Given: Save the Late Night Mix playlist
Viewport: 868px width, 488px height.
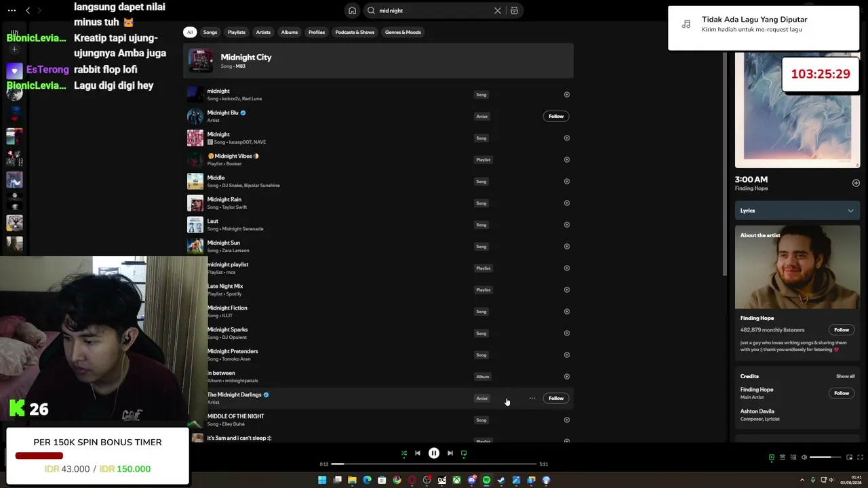Looking at the screenshot, I should pos(567,290).
